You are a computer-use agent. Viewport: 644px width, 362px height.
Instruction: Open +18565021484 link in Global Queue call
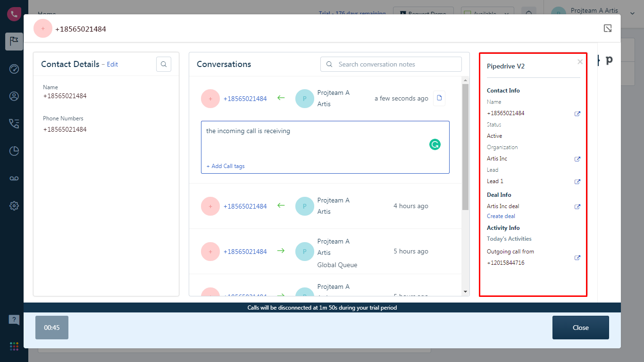[245, 252]
